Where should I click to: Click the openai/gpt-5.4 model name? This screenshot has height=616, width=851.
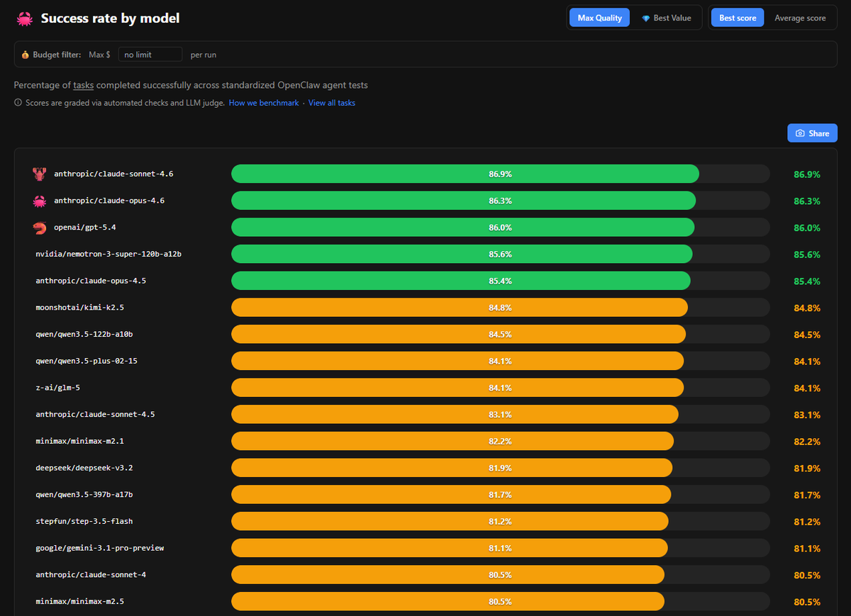84,228
